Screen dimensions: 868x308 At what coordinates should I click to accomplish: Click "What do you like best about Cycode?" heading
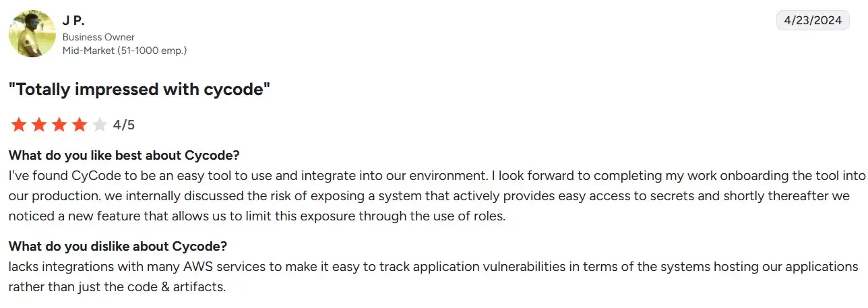[x=124, y=156]
